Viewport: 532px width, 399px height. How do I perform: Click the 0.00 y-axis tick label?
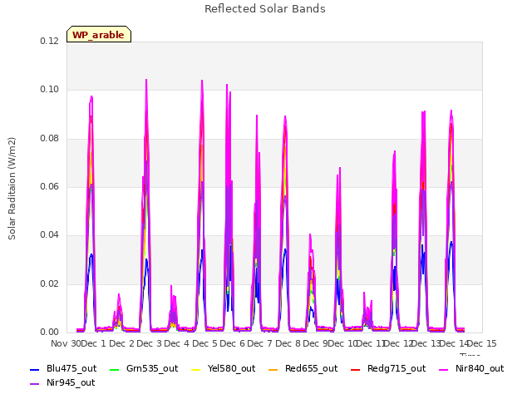[50, 332]
